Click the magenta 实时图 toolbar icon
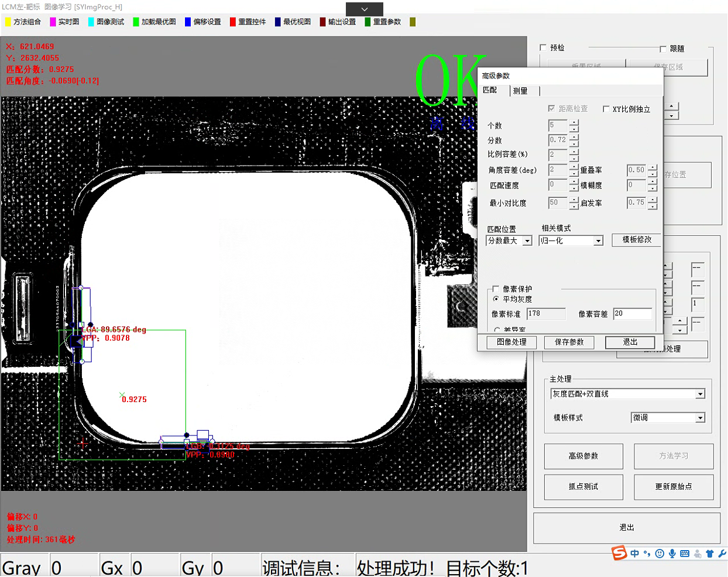 pos(53,22)
